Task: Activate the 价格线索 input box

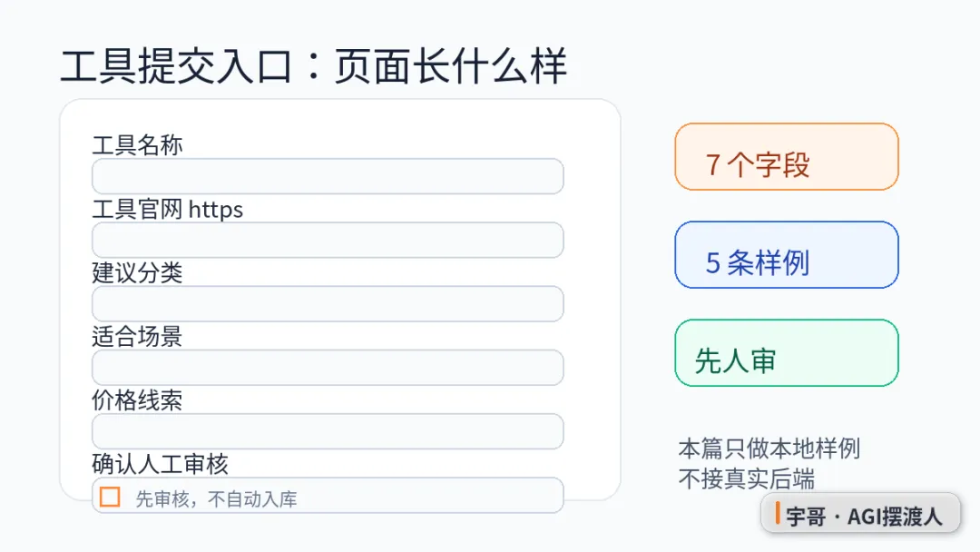Action: [328, 431]
